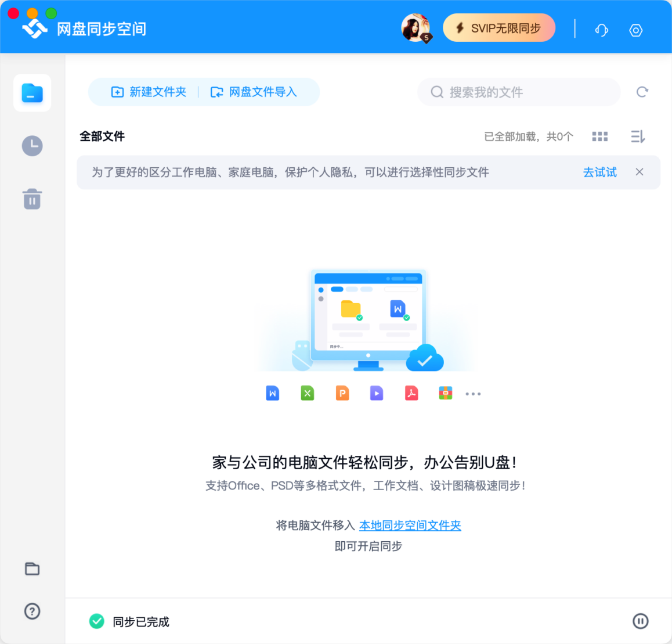Click the more file types ellipsis
672x644 pixels.
(473, 394)
